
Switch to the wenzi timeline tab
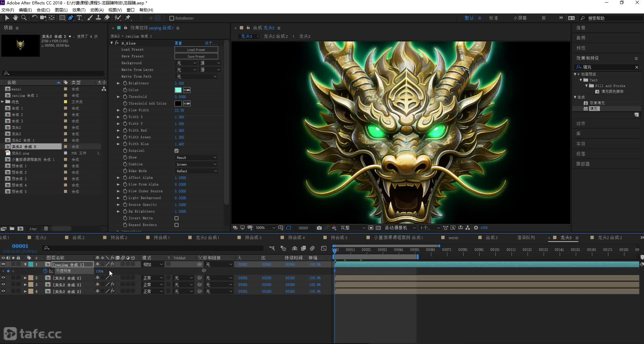point(453,238)
